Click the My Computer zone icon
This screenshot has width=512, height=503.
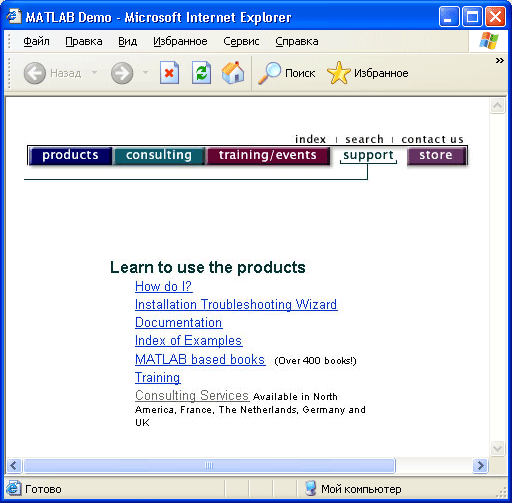(x=311, y=488)
